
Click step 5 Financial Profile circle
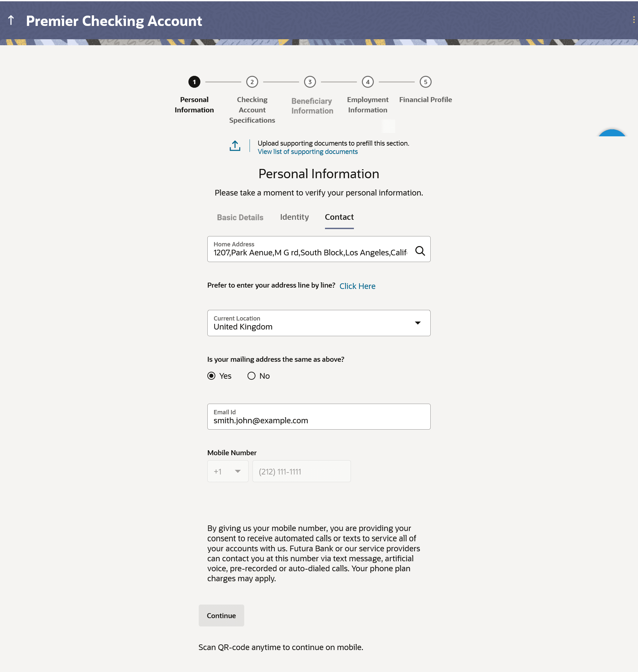pos(425,82)
